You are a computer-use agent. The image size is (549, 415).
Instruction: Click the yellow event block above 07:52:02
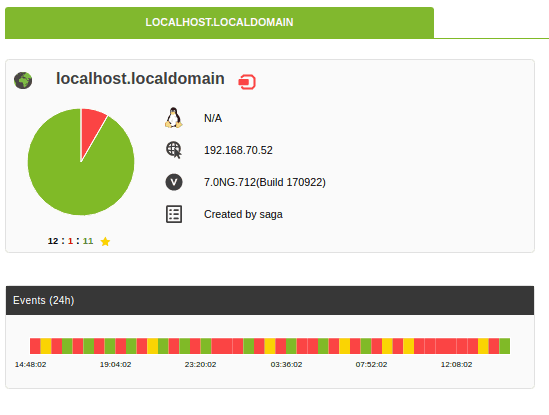point(387,346)
